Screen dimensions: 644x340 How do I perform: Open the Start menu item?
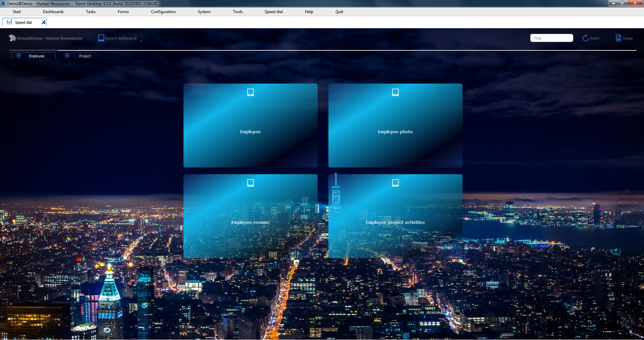(17, 12)
